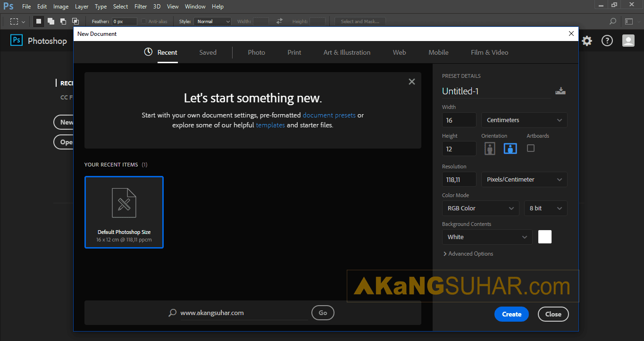The height and width of the screenshot is (341, 644).
Task: Open the Window menu
Action: click(195, 7)
